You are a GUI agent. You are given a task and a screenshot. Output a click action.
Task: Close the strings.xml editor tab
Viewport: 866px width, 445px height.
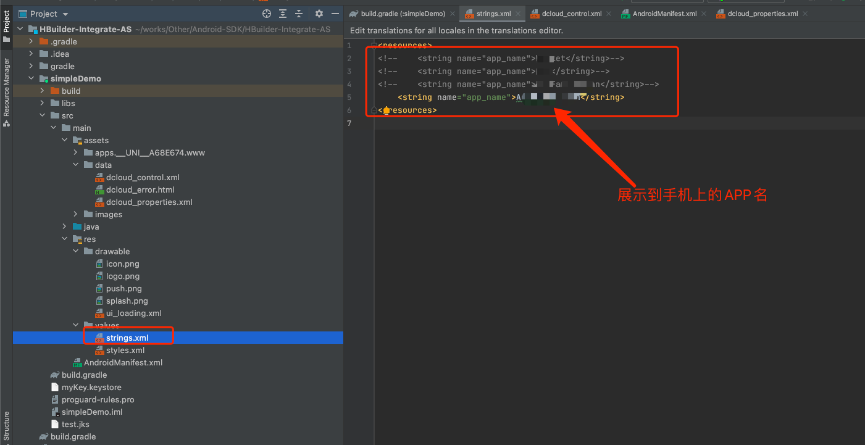click(x=519, y=14)
